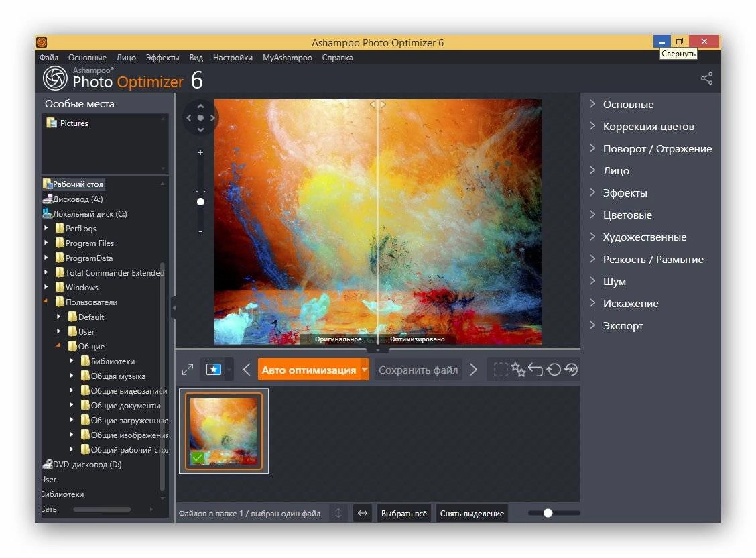Viewport: 756px width, 558px height.
Task: Select the abstract painting thumbnail
Action: click(224, 431)
